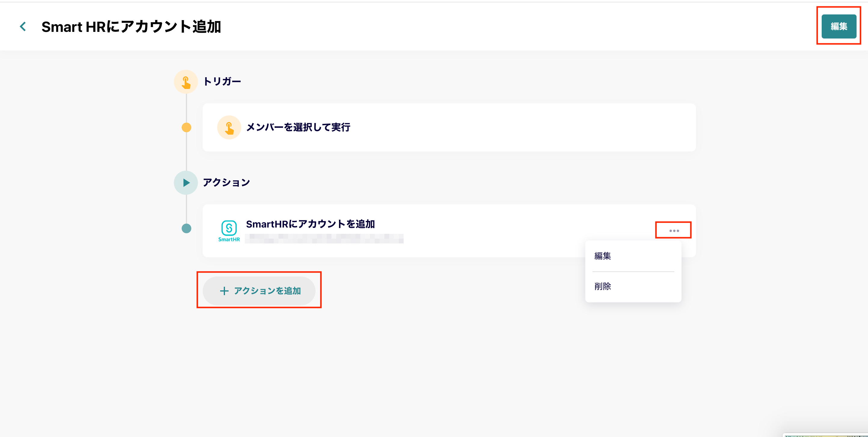Click the orange timeline dot by the trigger
Viewport: 868px width, 437px height.
pos(186,127)
